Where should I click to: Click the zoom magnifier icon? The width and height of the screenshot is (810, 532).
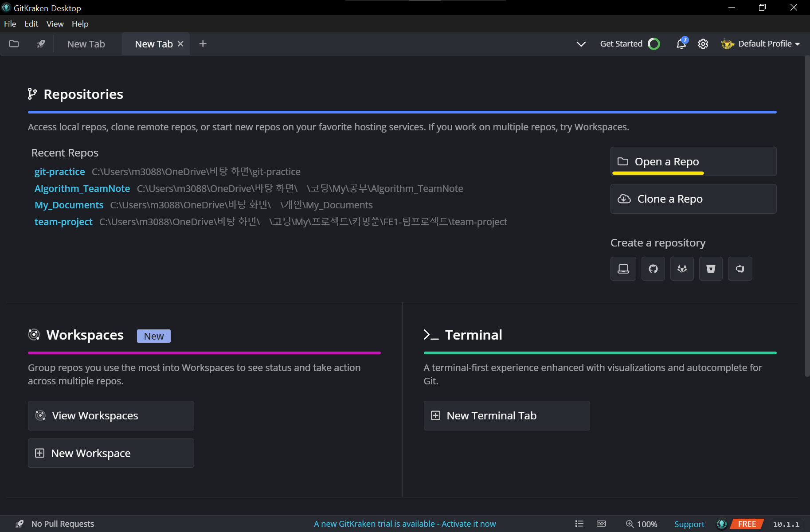point(630,524)
